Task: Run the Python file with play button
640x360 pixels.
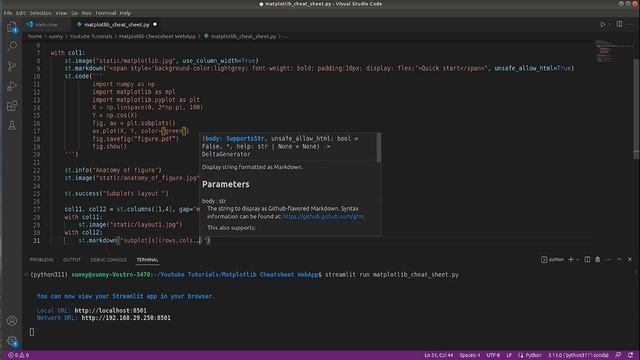Action: pyautogui.click(x=602, y=24)
